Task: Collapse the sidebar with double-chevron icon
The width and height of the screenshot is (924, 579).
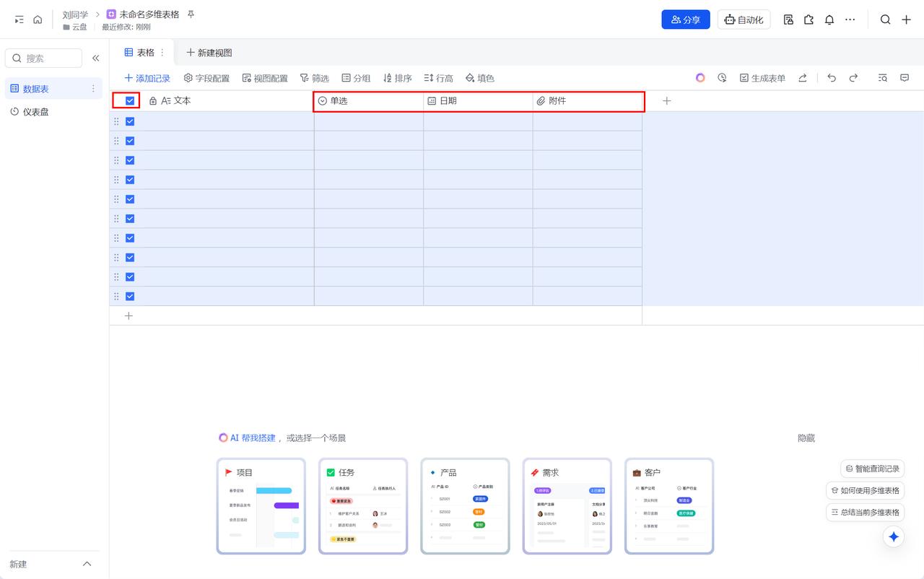Action: (x=95, y=58)
